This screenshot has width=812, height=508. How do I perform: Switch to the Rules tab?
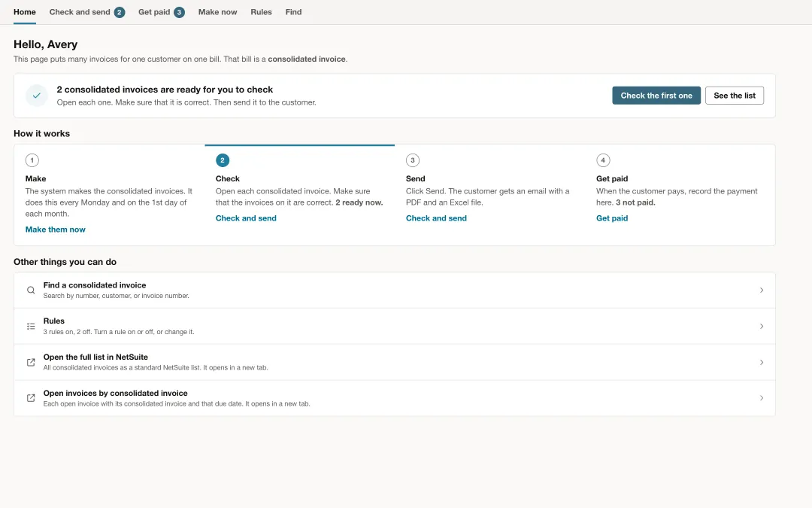pos(261,12)
